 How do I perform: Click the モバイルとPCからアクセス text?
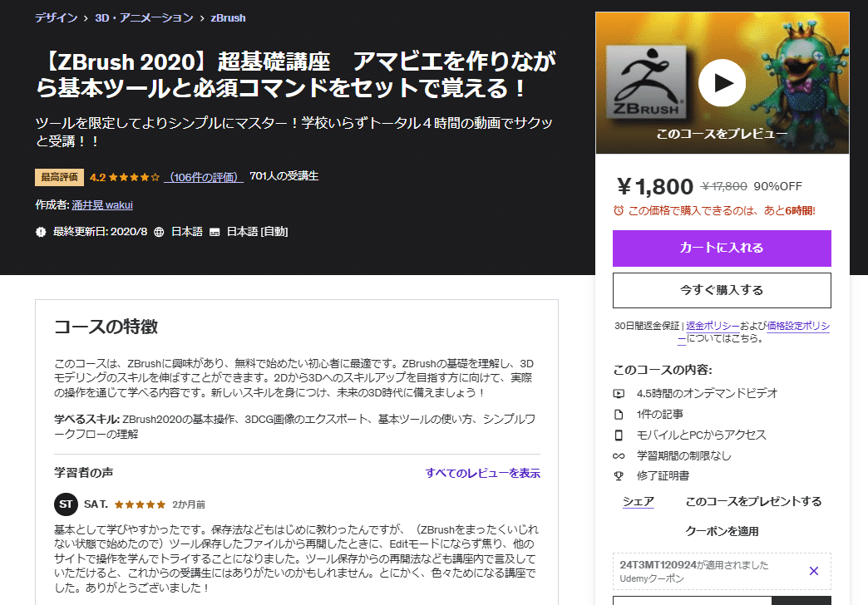click(702, 435)
